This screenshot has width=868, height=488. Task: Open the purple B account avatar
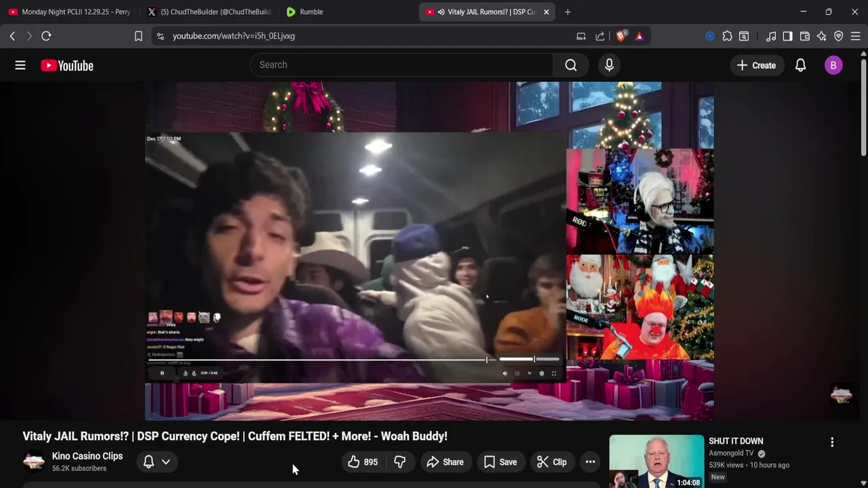click(833, 65)
